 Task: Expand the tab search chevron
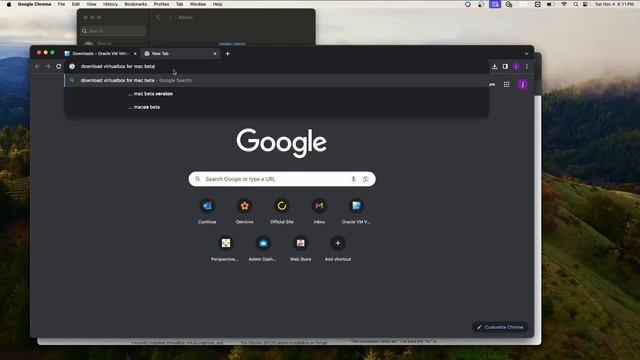coord(527,53)
